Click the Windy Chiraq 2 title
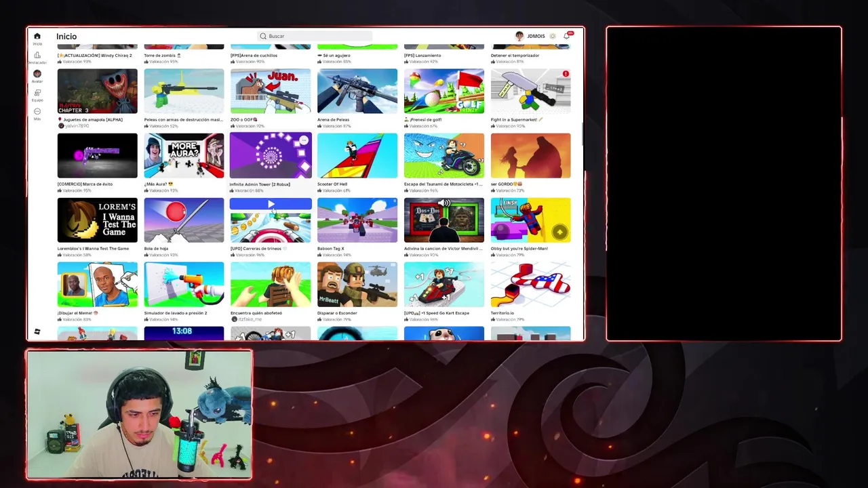The height and width of the screenshot is (488, 868). pos(95,56)
